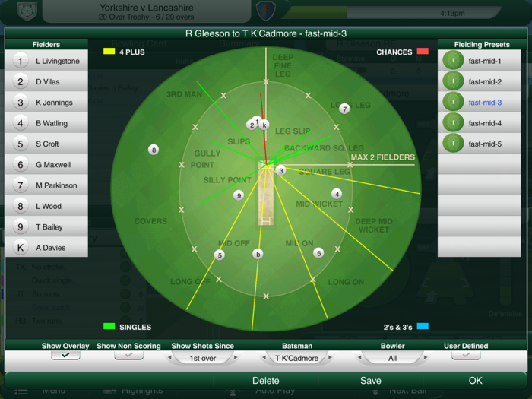This screenshot has width=532, height=399.
Task: Click number 6 badge for G Maxwell
Action: coord(21,165)
